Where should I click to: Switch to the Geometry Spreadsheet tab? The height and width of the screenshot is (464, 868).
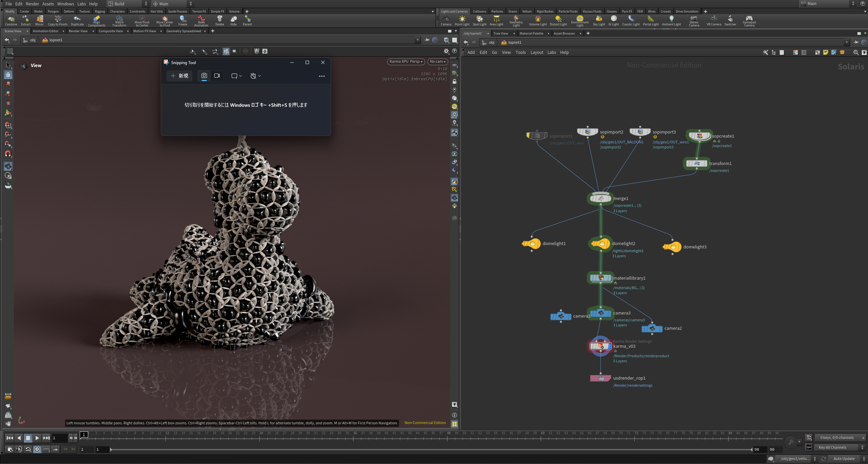(184, 31)
